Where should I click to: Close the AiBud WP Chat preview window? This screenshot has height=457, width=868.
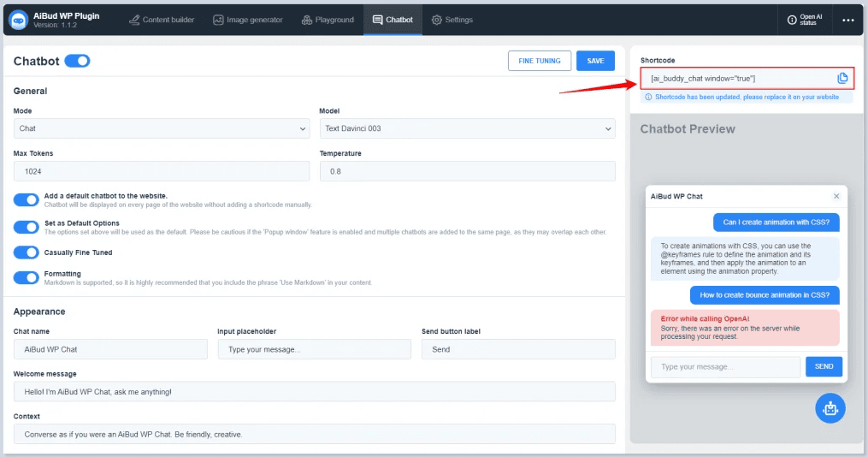(x=836, y=196)
